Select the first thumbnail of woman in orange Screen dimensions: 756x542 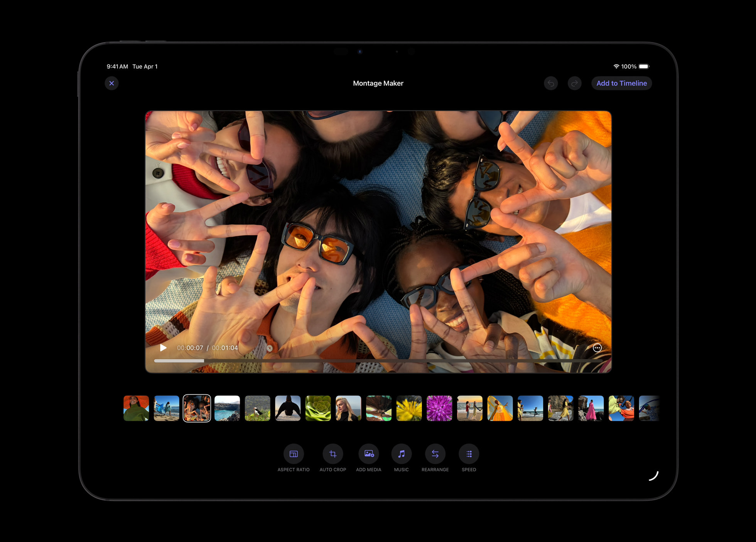pos(136,409)
